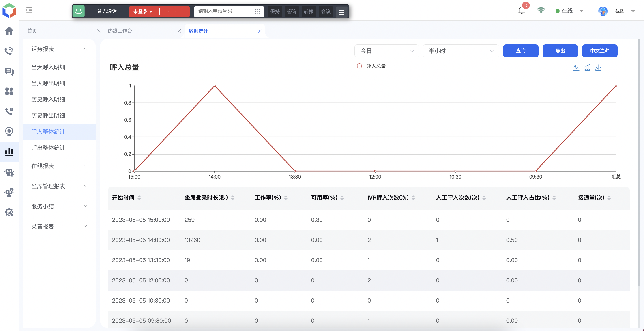Expand the 服务小结 menu group

point(60,206)
